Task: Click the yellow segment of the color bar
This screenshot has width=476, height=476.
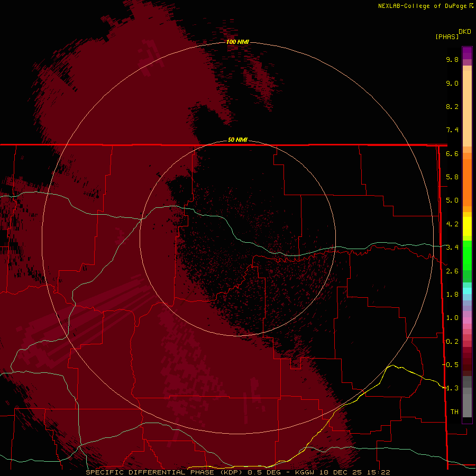Action: pos(467,226)
